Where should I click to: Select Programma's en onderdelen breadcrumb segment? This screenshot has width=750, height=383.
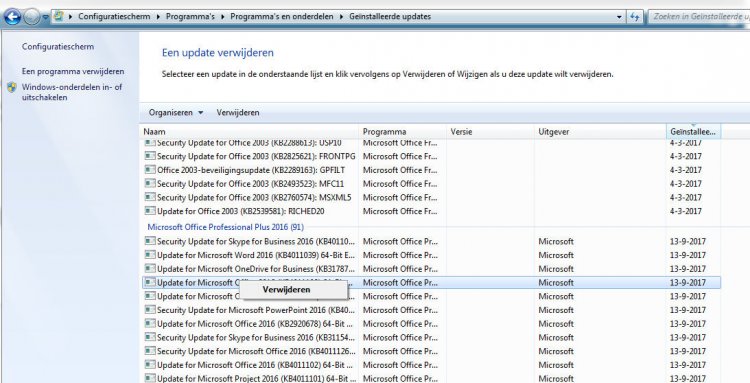click(282, 16)
